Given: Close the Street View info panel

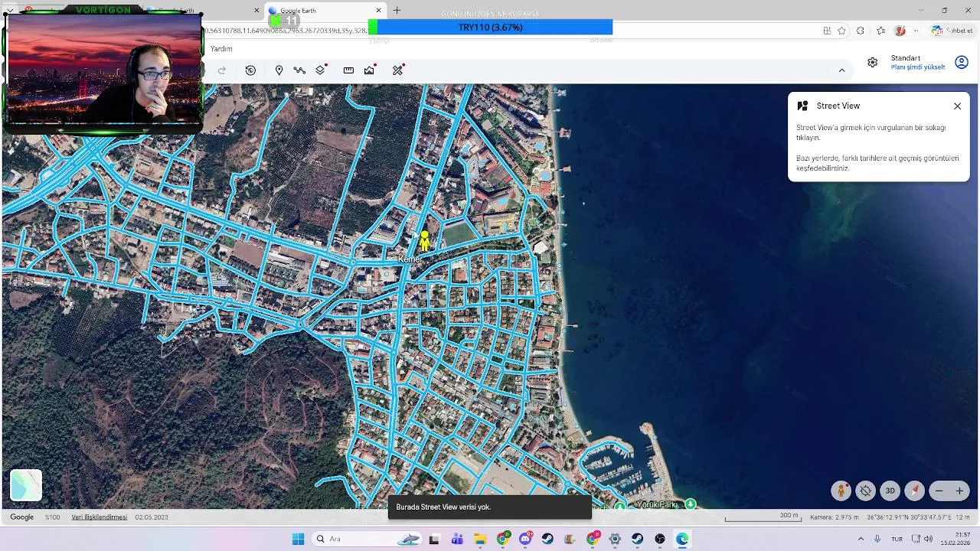Looking at the screenshot, I should tap(957, 106).
